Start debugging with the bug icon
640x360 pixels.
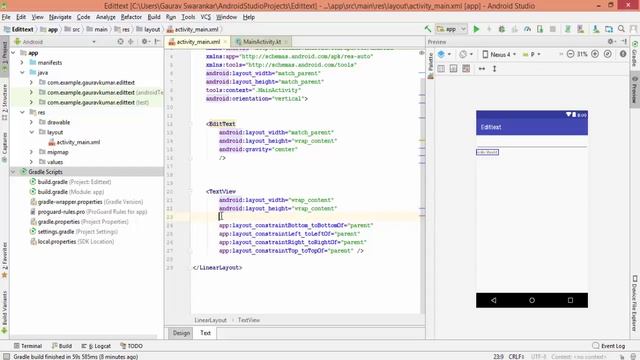[502, 29]
